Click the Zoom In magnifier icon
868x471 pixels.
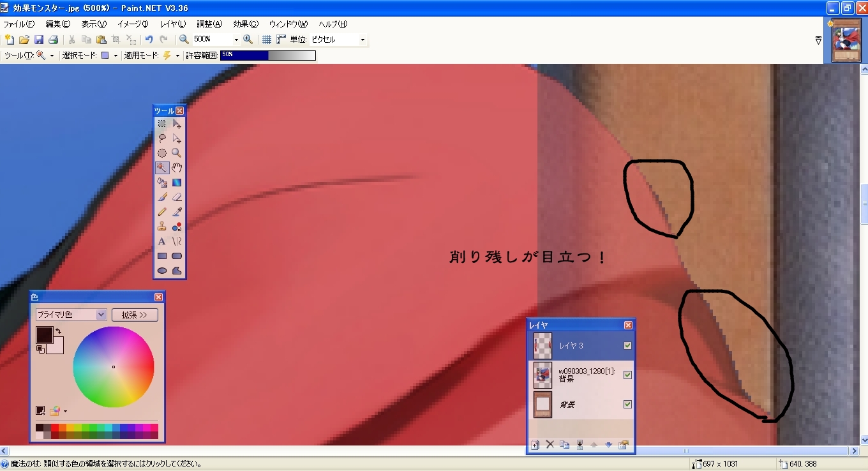coord(248,40)
